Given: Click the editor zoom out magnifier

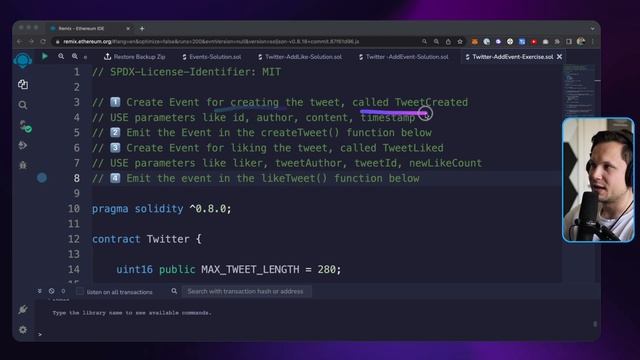Looking at the screenshot, I should (61, 56).
